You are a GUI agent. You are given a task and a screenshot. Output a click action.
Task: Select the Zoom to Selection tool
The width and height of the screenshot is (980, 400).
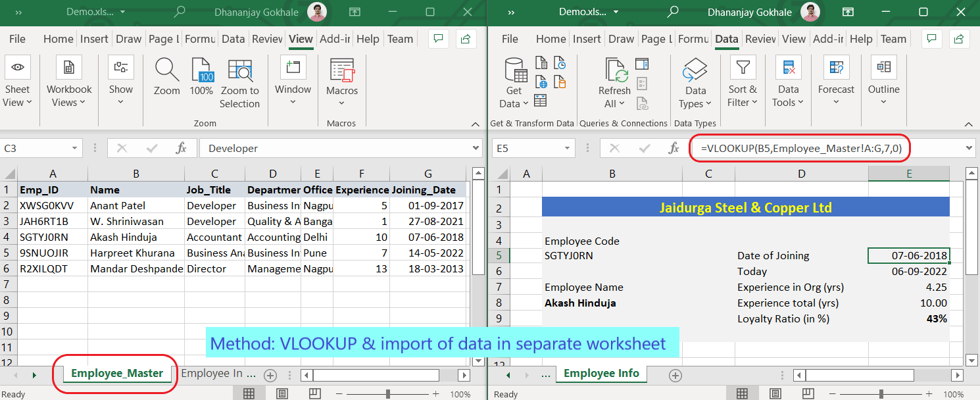[240, 82]
